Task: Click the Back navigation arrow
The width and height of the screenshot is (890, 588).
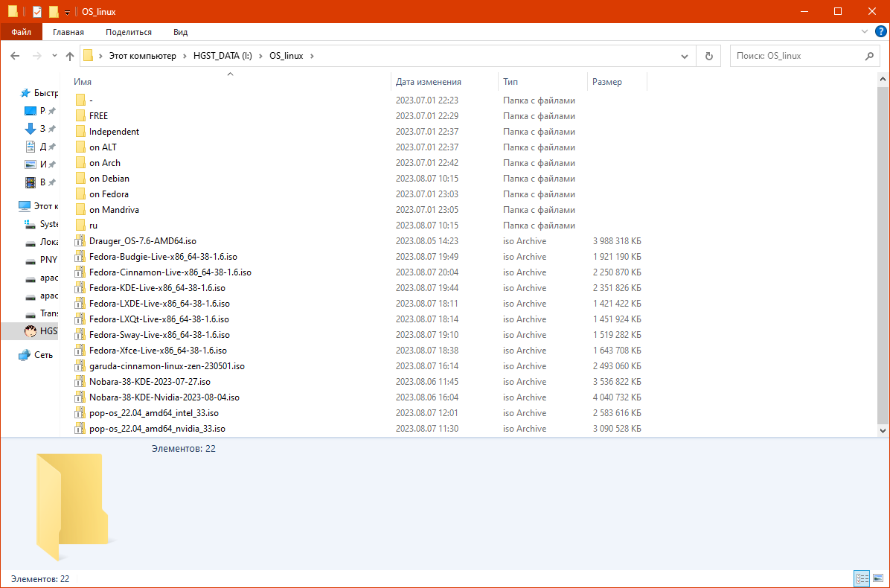Action: [x=16, y=56]
